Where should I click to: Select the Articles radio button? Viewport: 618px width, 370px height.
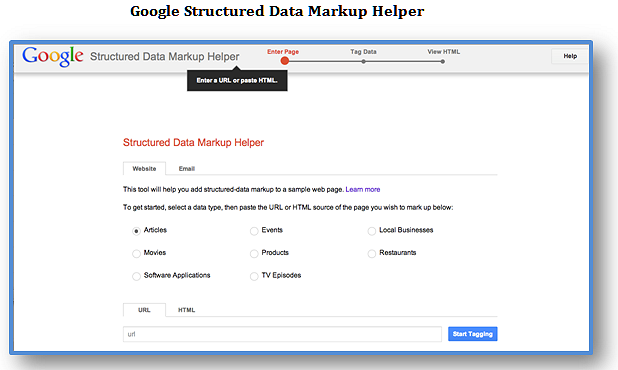[136, 231]
